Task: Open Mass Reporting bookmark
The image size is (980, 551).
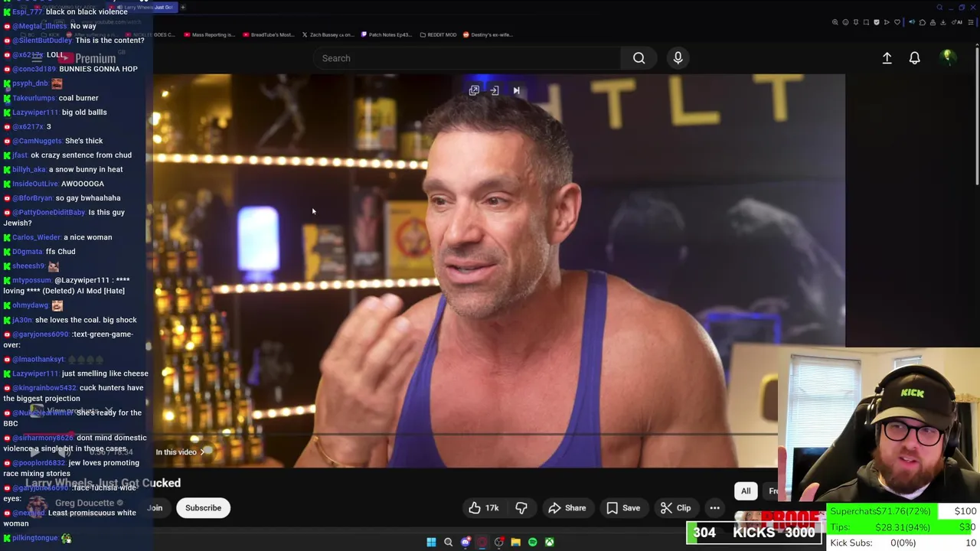Action: [x=208, y=34]
